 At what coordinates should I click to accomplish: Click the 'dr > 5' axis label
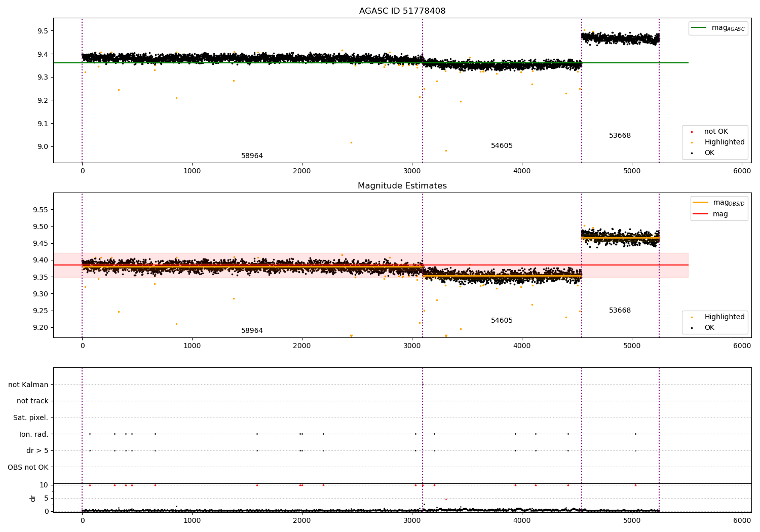[x=37, y=451]
